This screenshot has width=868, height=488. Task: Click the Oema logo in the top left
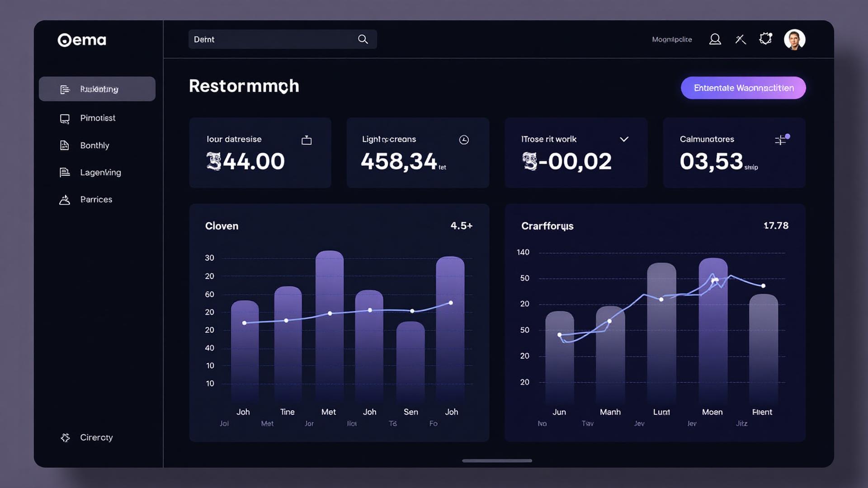click(x=81, y=40)
